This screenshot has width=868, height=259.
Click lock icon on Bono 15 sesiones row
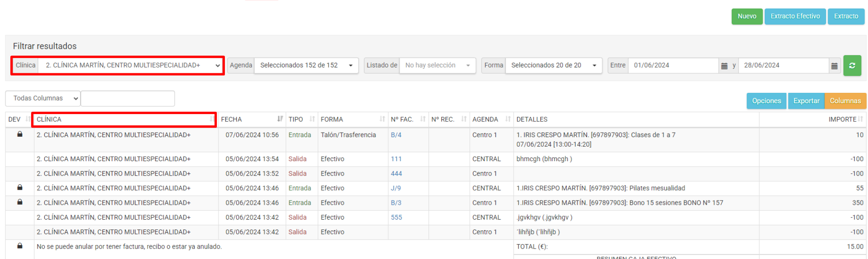(20, 202)
